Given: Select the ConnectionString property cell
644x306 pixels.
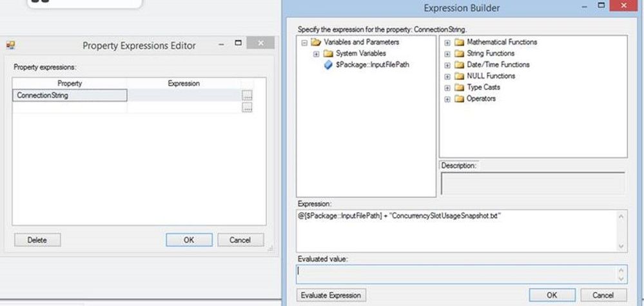Looking at the screenshot, I should pos(70,95).
